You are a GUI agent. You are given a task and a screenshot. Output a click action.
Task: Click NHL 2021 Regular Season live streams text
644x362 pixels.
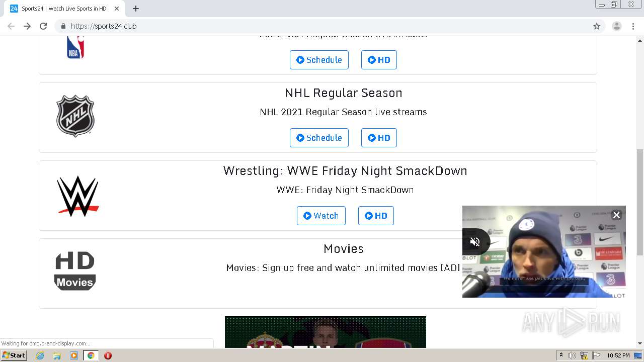(343, 112)
